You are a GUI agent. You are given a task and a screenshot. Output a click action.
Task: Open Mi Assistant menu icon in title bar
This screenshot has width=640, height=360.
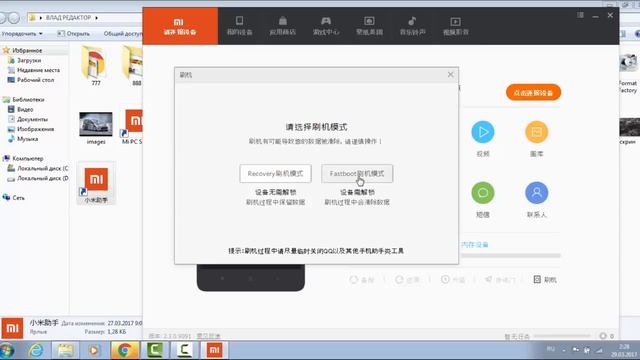point(580,16)
